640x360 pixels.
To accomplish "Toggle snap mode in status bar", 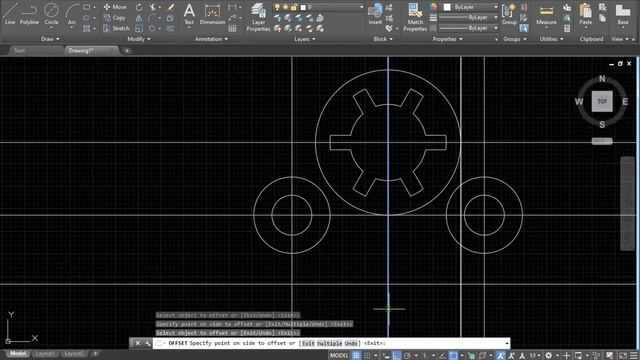I will point(367,356).
